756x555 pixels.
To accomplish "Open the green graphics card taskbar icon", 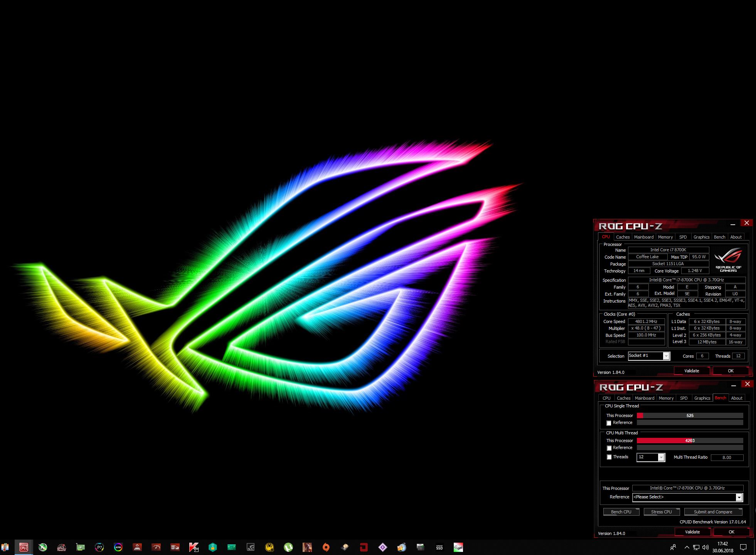I will (81, 547).
